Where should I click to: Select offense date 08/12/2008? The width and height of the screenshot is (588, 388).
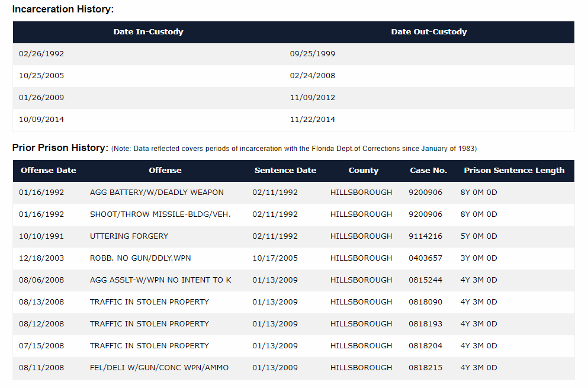tap(41, 324)
